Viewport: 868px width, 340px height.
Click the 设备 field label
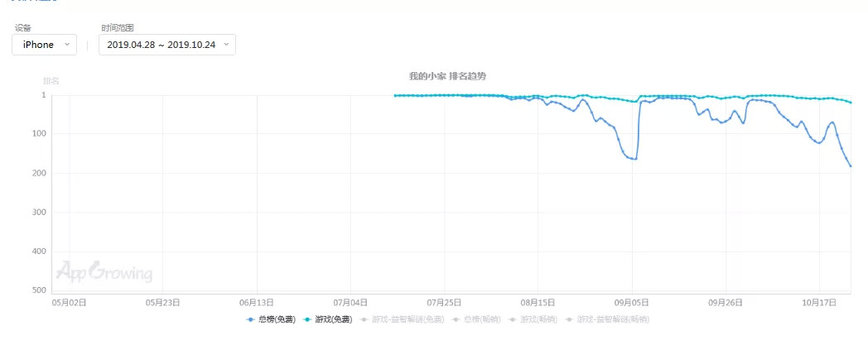[x=23, y=27]
